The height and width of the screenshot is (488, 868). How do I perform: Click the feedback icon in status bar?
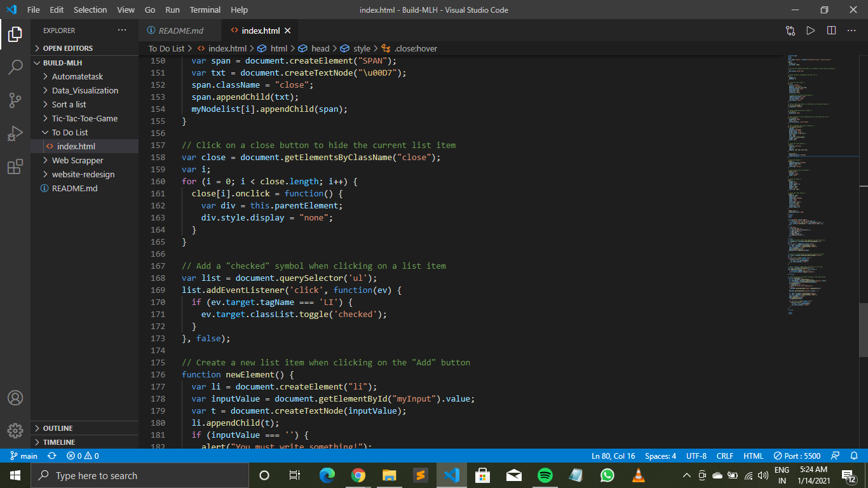(x=835, y=456)
